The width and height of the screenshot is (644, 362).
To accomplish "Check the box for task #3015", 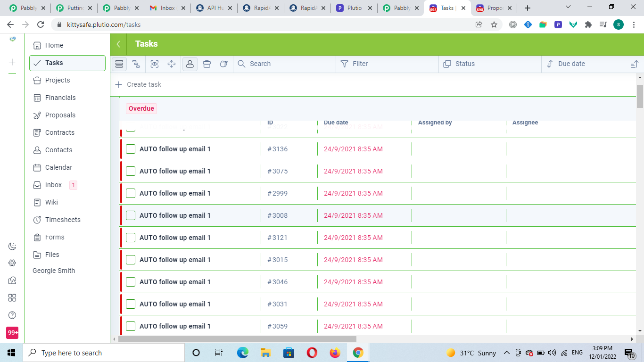I will 131,260.
